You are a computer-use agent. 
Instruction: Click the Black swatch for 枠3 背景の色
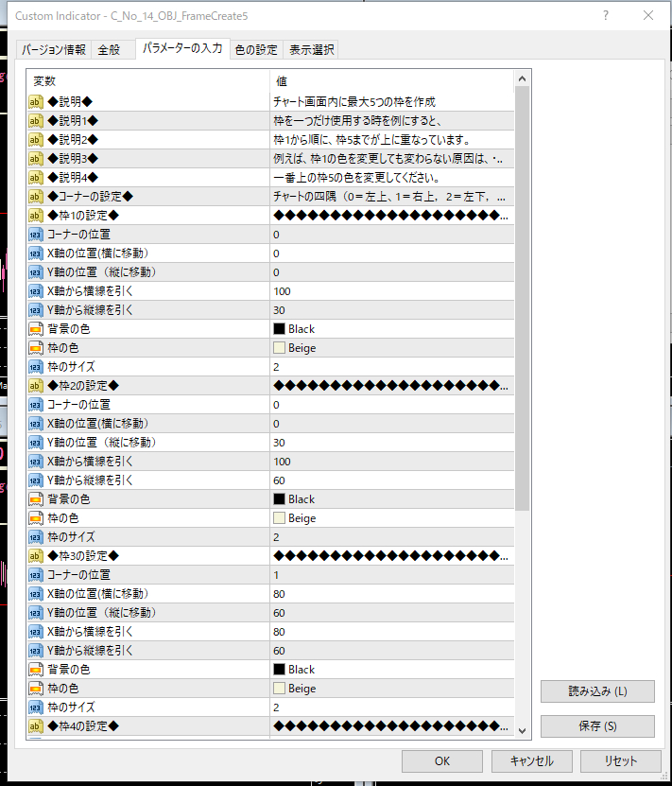279,670
